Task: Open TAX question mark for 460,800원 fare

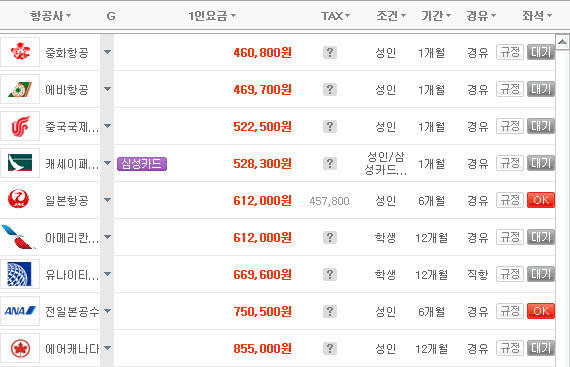Action: [330, 53]
